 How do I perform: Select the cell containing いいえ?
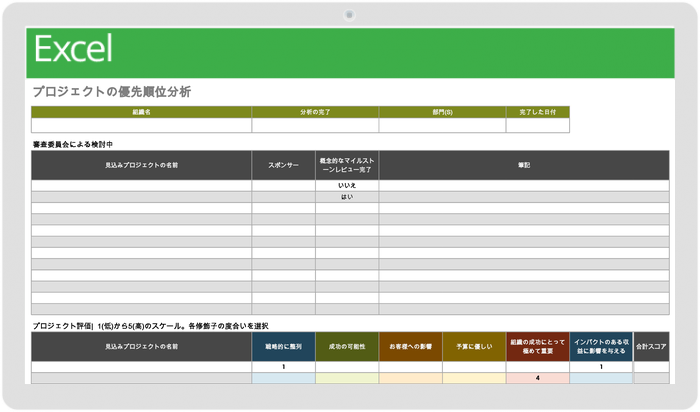[347, 186]
